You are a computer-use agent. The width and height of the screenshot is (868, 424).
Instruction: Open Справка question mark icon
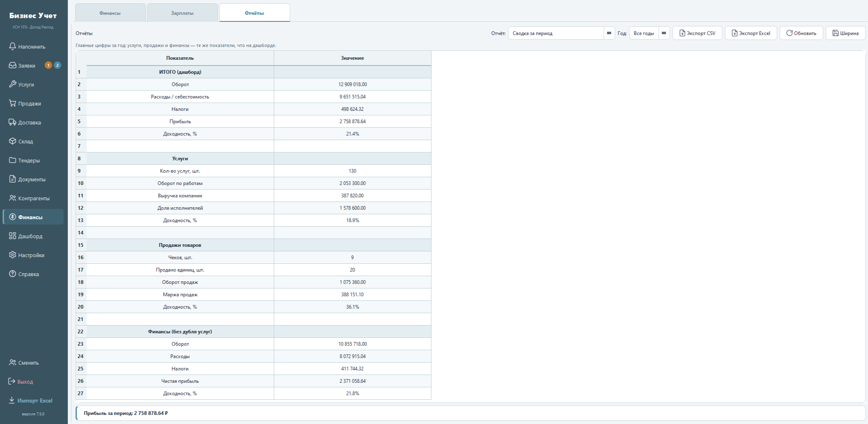12,274
